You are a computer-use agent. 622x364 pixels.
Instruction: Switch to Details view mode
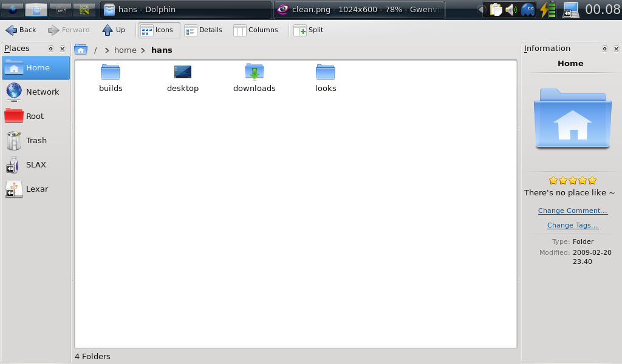(x=203, y=30)
